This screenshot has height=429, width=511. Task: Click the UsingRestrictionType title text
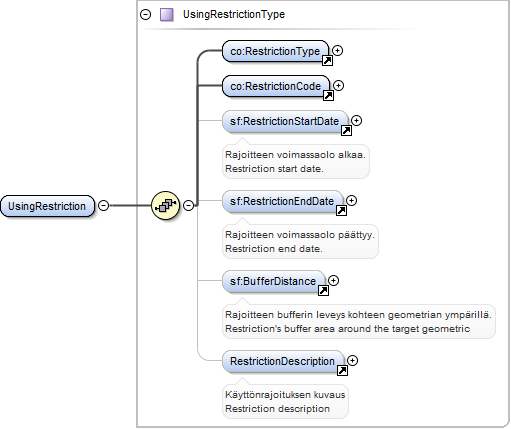point(234,14)
